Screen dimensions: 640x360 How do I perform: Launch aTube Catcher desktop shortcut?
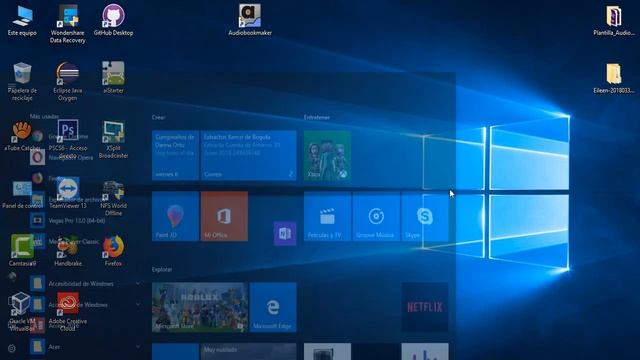click(x=22, y=136)
